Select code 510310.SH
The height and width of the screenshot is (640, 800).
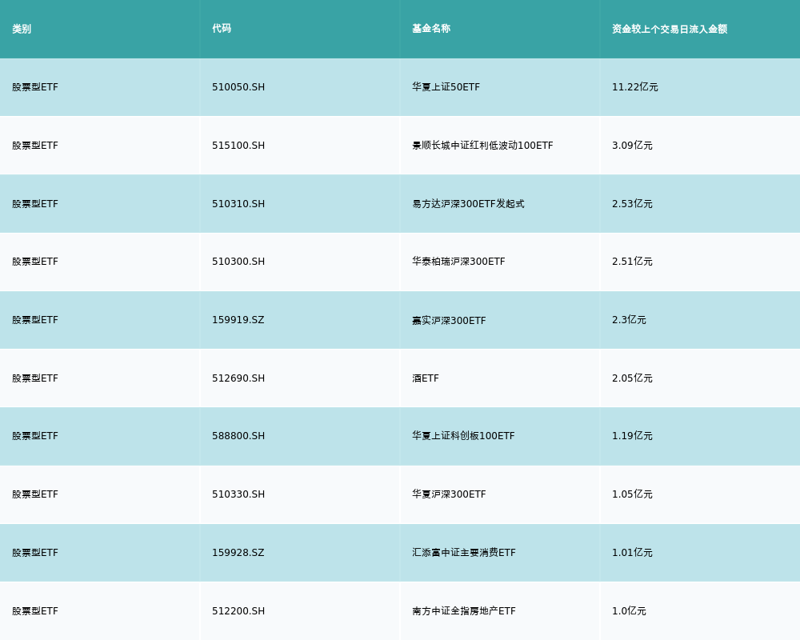[x=238, y=204]
